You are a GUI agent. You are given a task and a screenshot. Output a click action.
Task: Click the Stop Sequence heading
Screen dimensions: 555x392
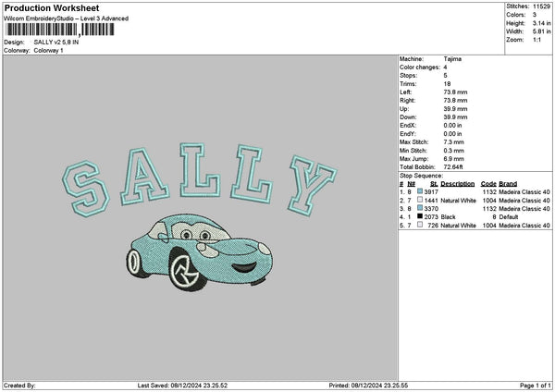coord(421,175)
